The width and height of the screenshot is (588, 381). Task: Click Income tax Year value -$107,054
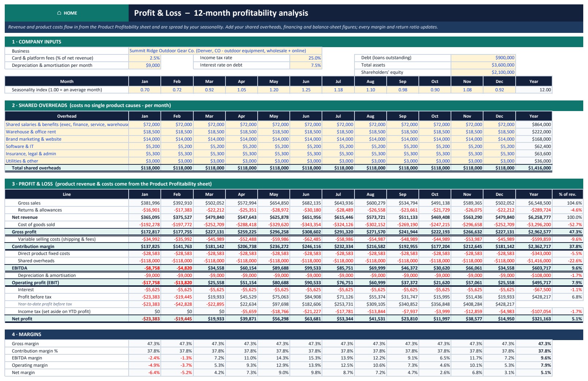coord(534,312)
